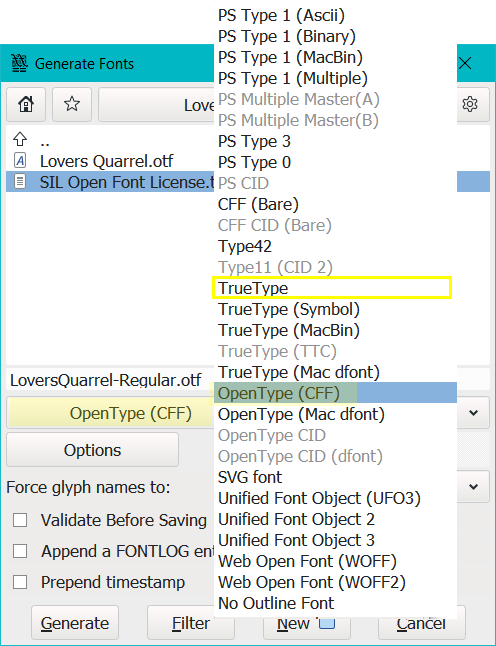The height and width of the screenshot is (646, 496).
Task: Select TrueType (MacBin) option
Action: pos(335,330)
